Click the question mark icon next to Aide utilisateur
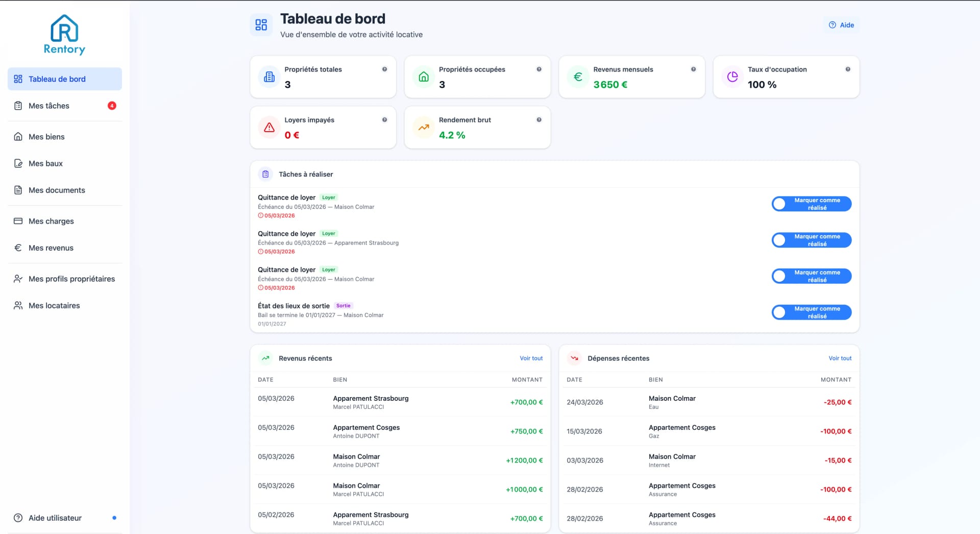Screen dimensions: 980x534 pos(17,518)
